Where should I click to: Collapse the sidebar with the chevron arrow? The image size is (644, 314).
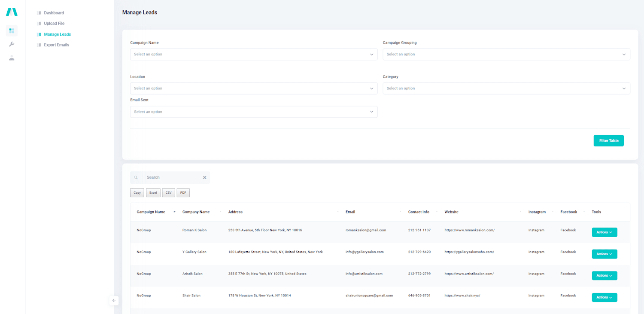[x=113, y=301]
